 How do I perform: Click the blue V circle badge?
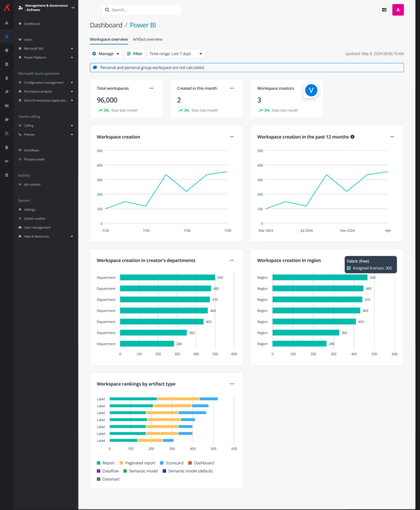click(x=311, y=91)
